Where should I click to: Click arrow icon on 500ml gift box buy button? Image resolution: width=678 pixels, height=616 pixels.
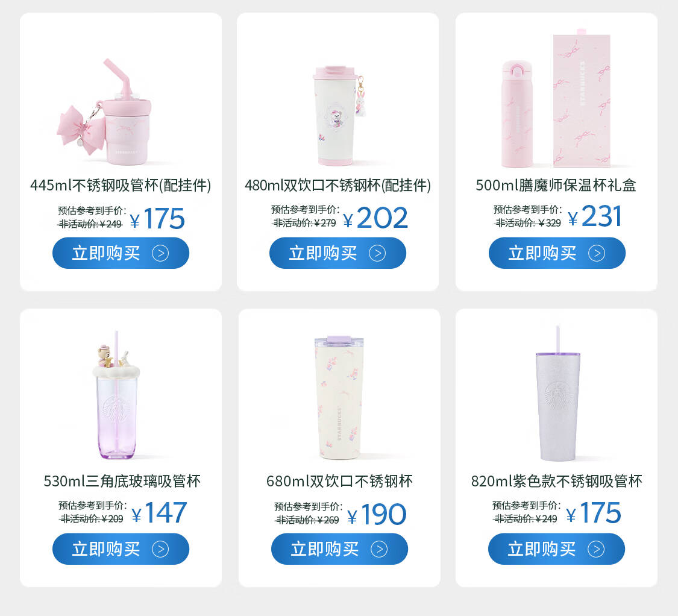click(x=597, y=253)
